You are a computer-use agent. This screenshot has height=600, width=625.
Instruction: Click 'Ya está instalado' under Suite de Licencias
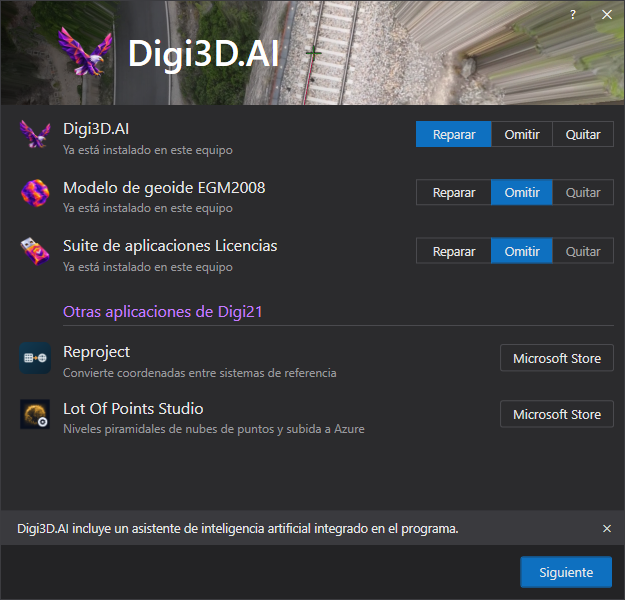pos(148,267)
